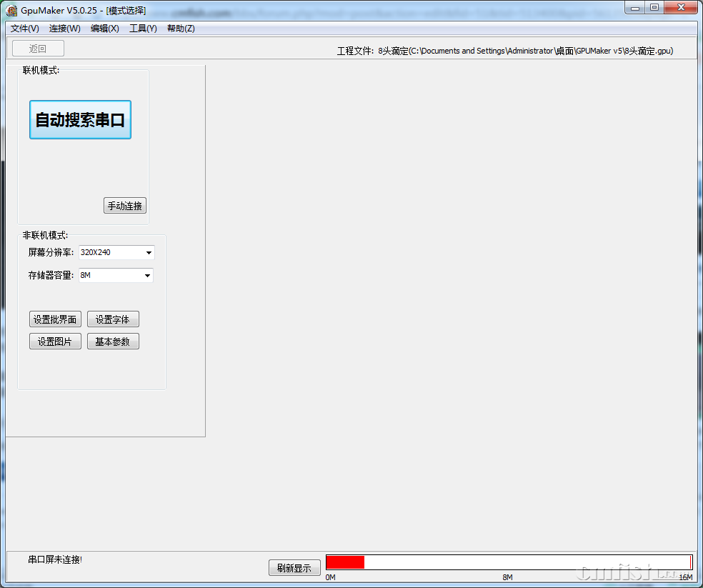
Task: Open the 工具(Y) menu
Action: (143, 29)
